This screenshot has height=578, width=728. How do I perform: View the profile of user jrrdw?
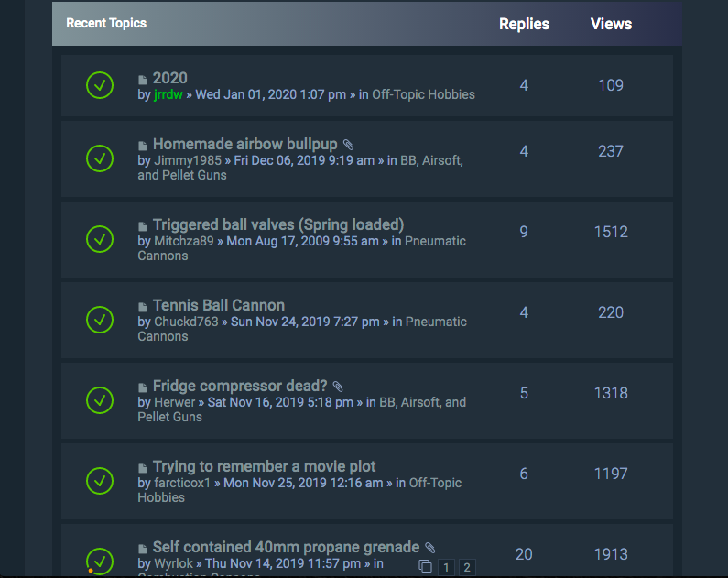pyautogui.click(x=168, y=94)
